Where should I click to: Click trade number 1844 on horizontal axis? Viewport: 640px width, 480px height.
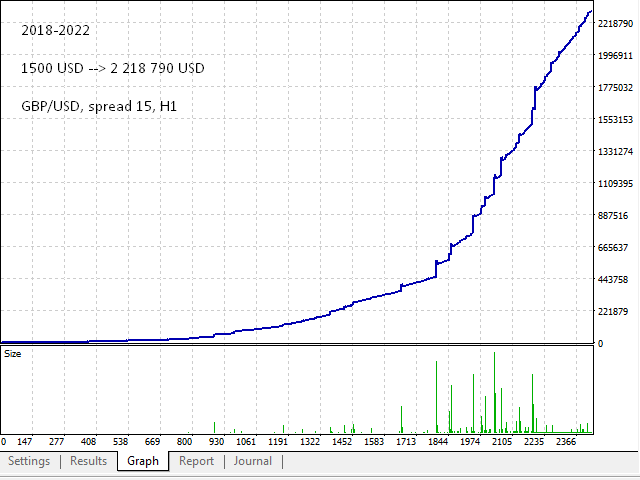click(437, 441)
